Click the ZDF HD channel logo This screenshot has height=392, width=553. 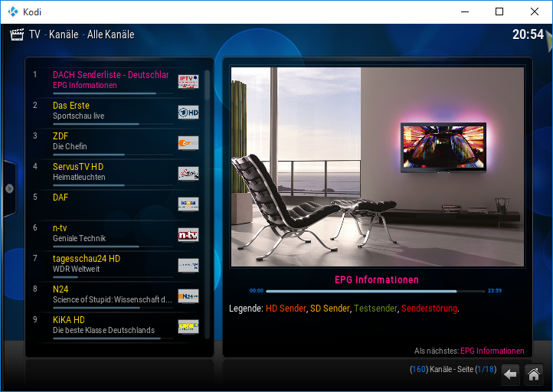[x=188, y=143]
